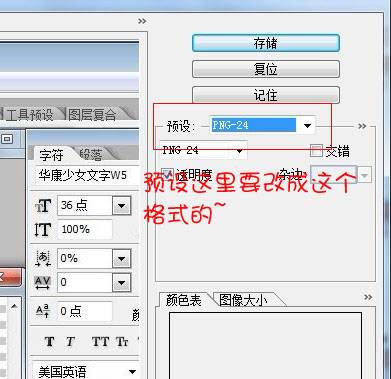The height and width of the screenshot is (379, 391).
Task: Toggle faux bold T button
Action: tap(49, 342)
